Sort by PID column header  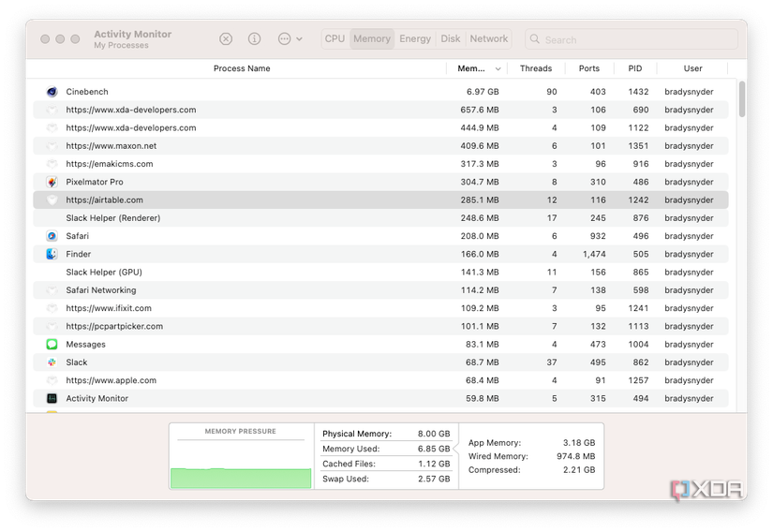click(635, 68)
